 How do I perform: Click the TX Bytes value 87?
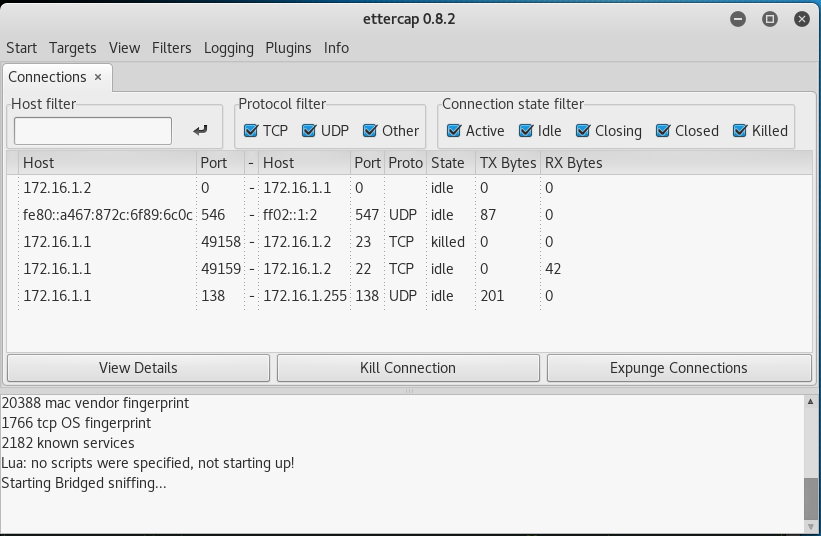tap(487, 215)
